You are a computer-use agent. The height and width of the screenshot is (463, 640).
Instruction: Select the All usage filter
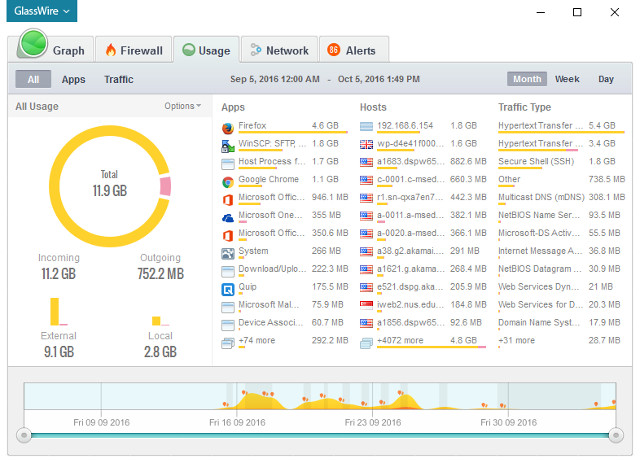pyautogui.click(x=33, y=79)
